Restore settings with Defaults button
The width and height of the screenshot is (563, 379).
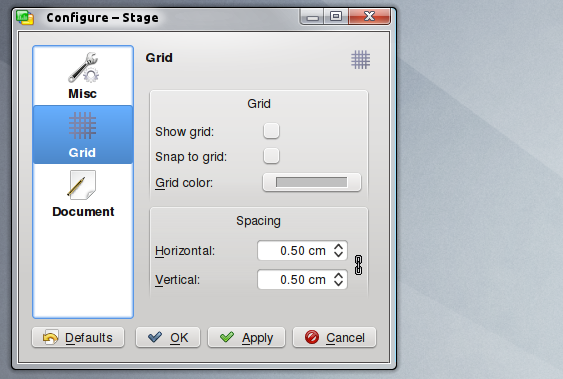pyautogui.click(x=78, y=338)
